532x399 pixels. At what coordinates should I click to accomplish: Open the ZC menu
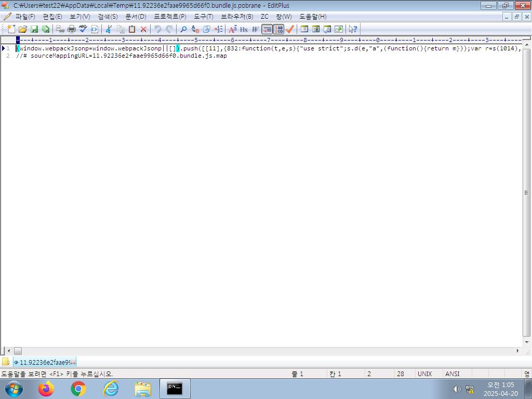264,17
